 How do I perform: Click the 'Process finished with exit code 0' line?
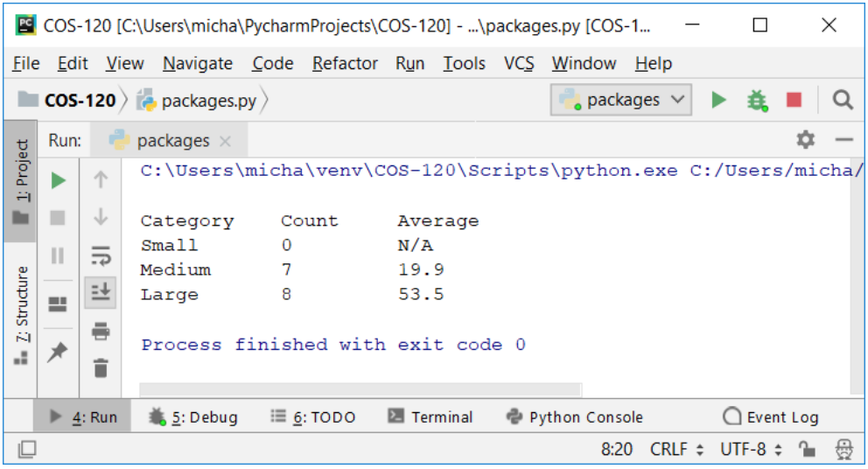coord(333,345)
